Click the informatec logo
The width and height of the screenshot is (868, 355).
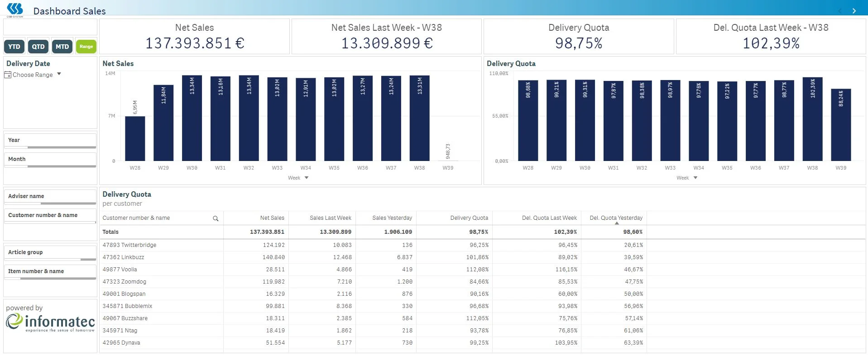(50, 322)
